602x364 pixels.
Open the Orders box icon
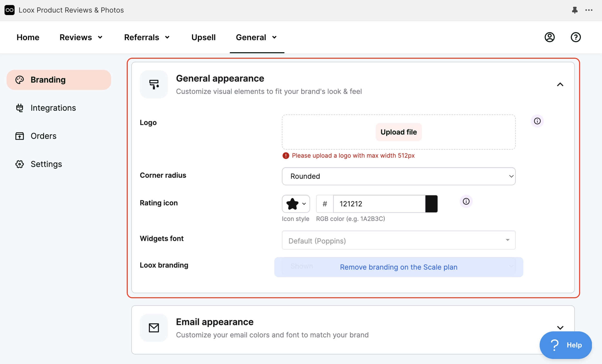(x=19, y=136)
